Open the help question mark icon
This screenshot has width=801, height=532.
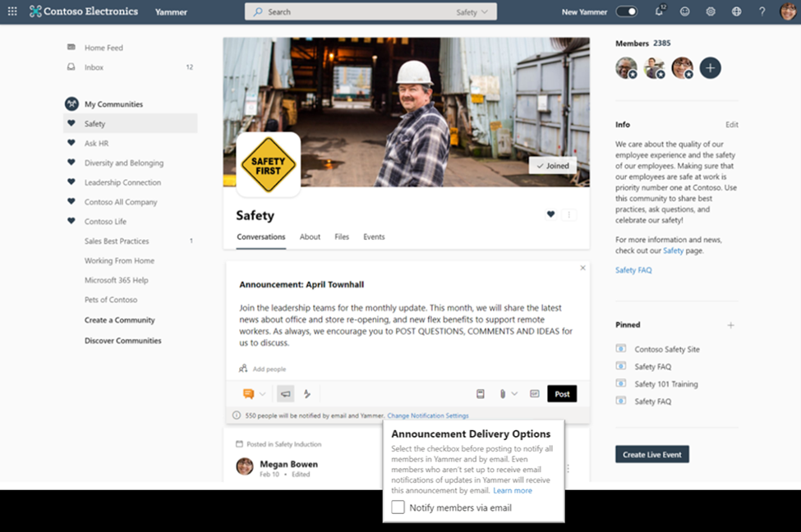coord(762,11)
